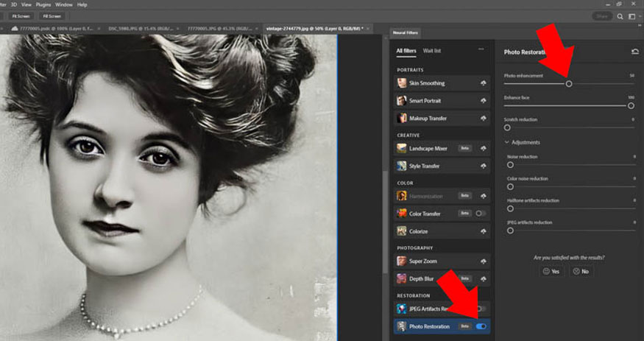Image resolution: width=644 pixels, height=341 pixels.
Task: Open the workspace switcher dropdown
Action: [x=633, y=16]
